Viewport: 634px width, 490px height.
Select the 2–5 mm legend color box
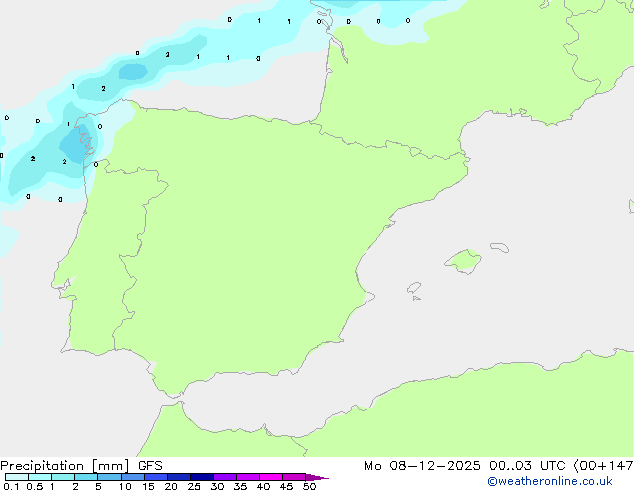[x=86, y=477]
